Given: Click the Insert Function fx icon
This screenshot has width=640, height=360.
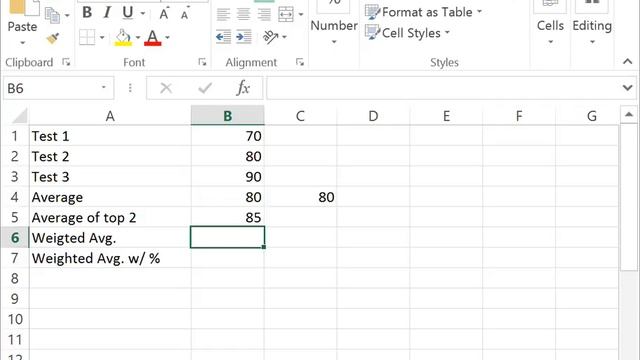Looking at the screenshot, I should [243, 88].
